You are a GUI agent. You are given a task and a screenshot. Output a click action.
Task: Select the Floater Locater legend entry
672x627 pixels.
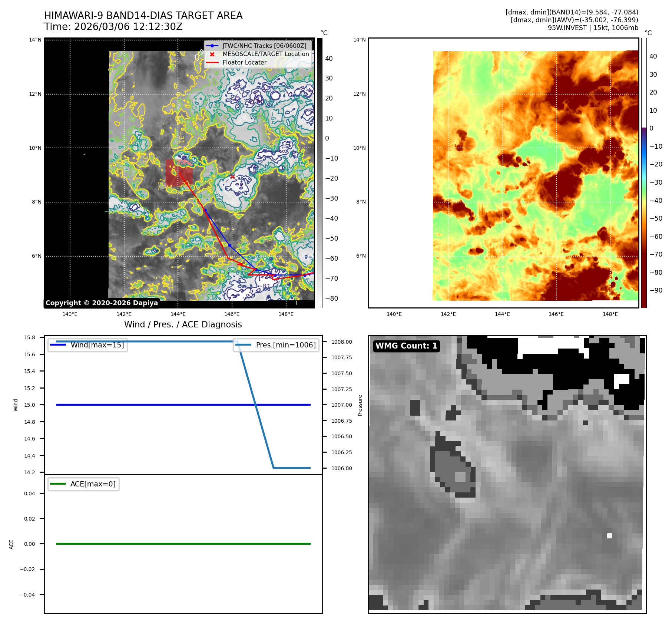244,63
